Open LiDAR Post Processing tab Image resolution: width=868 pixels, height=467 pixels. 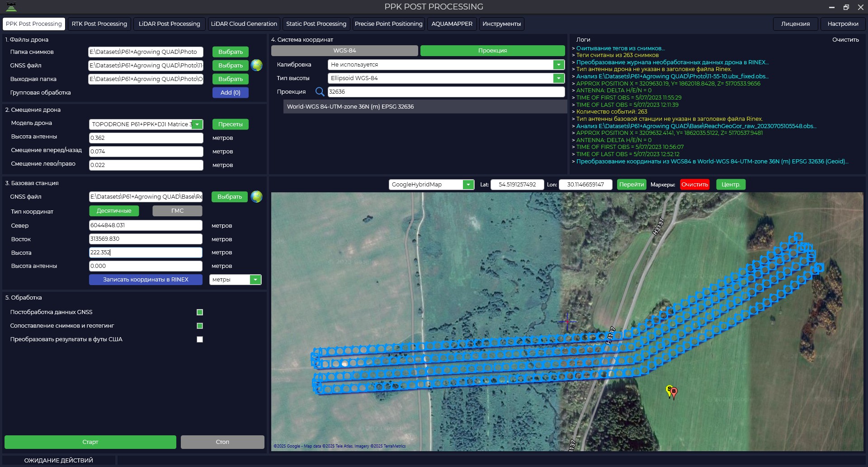tap(170, 24)
